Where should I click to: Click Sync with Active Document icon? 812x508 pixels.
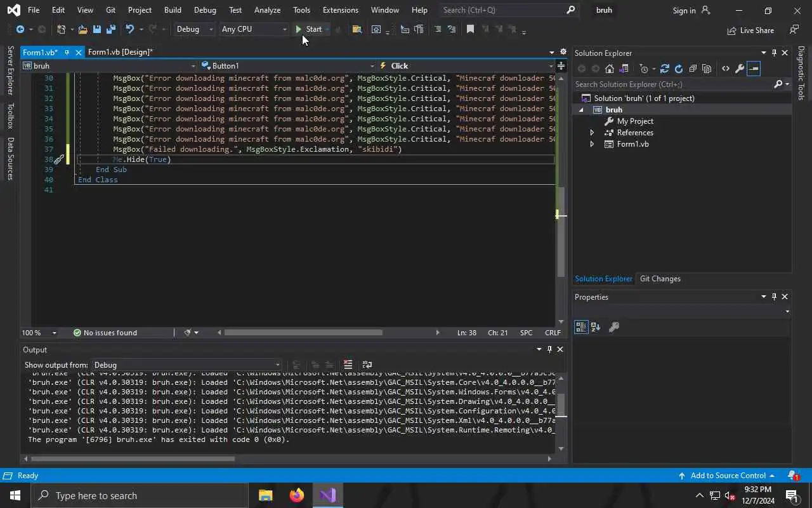665,69
